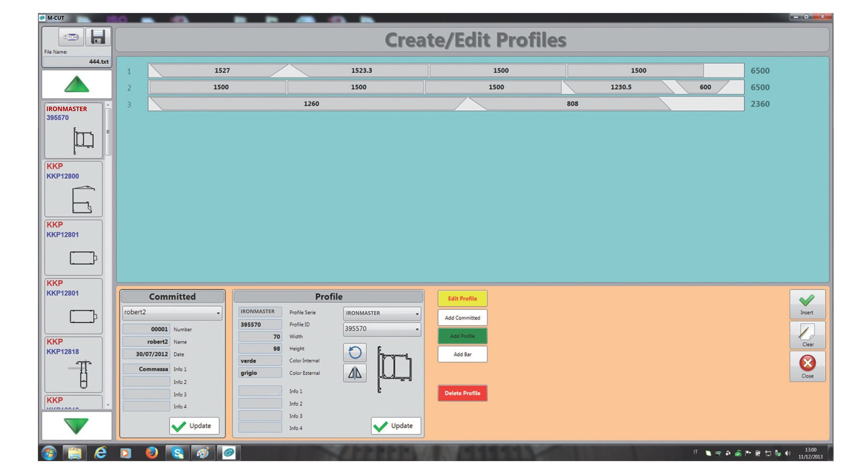Click the profile preview image in Profile panel
Viewport: 868px width, 475px height.
point(394,369)
